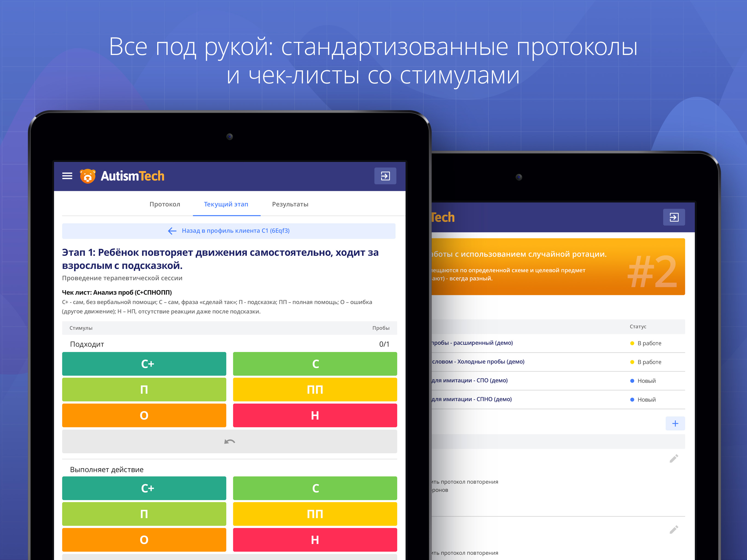Click the lower pencil edit icon
The width and height of the screenshot is (747, 560).
pyautogui.click(x=674, y=530)
